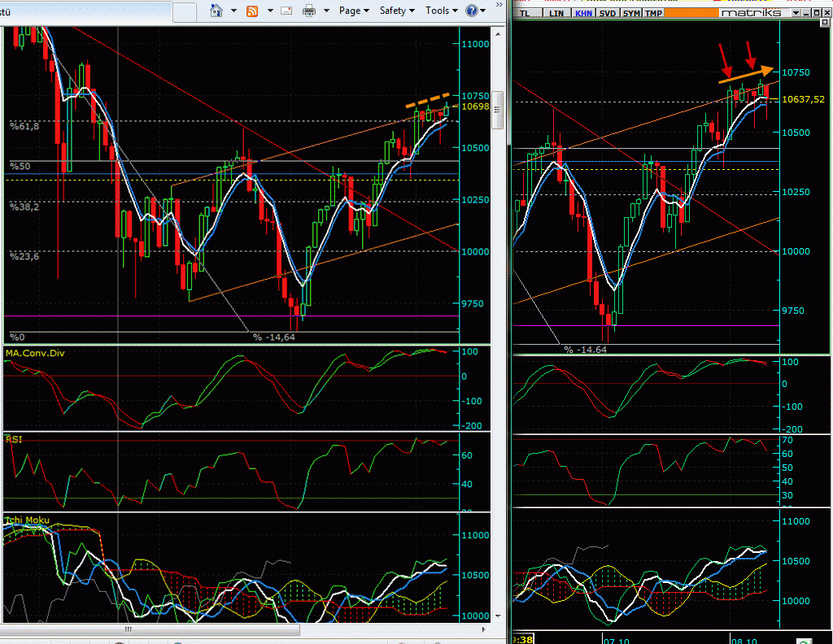Click the 11000 price axis label in left chart
Viewport: 833px width, 644px height.
(475, 44)
